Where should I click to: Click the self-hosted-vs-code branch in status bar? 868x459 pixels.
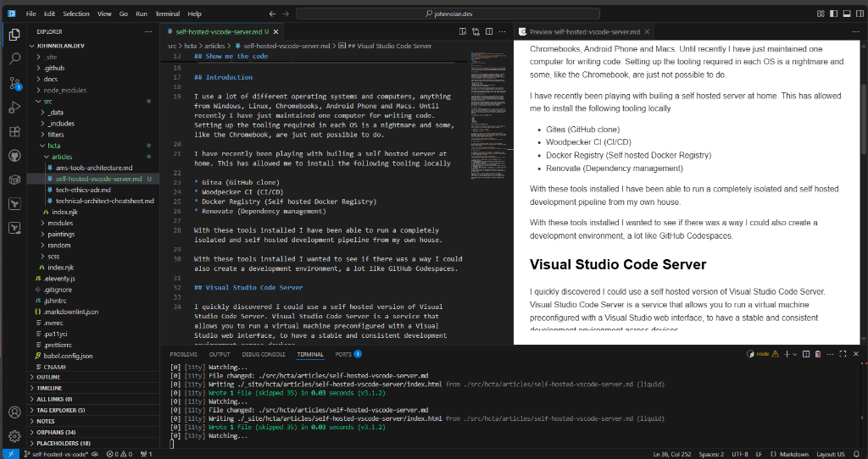coord(59,454)
